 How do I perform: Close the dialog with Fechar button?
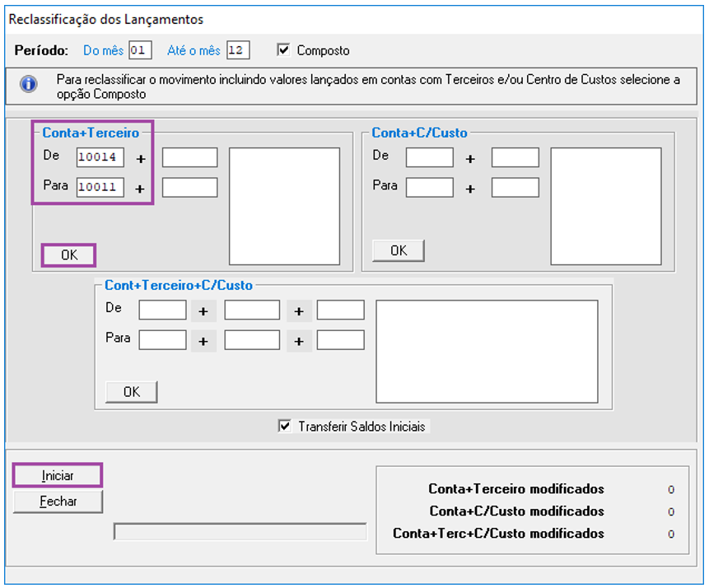(x=58, y=502)
